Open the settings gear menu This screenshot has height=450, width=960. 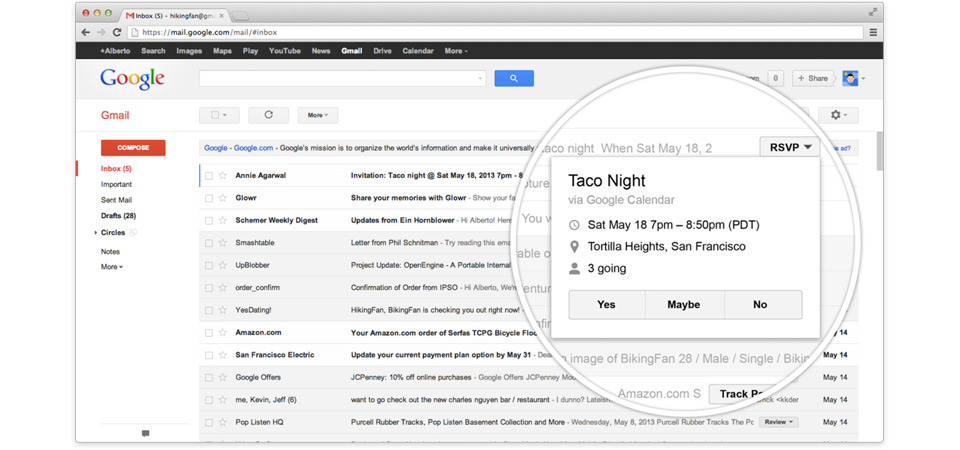[x=838, y=115]
